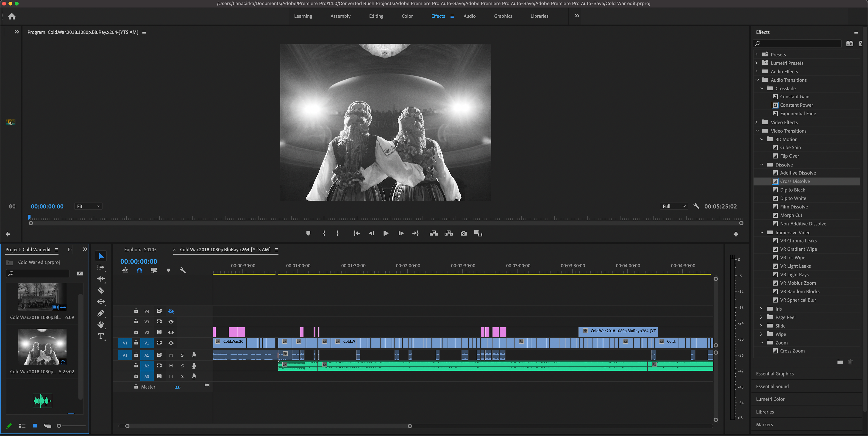Export frame with camera icon
Screen dimensions: 868x436
pyautogui.click(x=464, y=233)
